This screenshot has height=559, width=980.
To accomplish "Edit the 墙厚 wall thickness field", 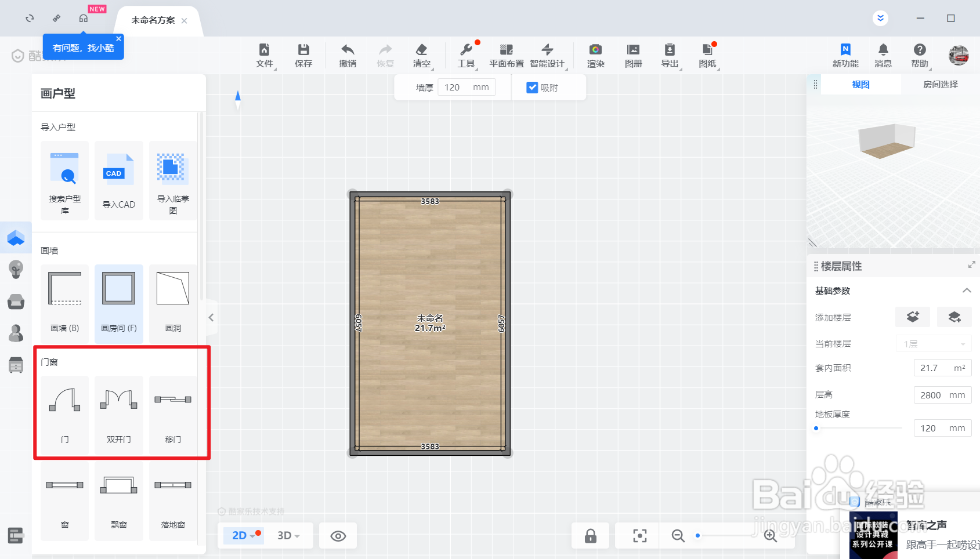I will click(x=467, y=88).
